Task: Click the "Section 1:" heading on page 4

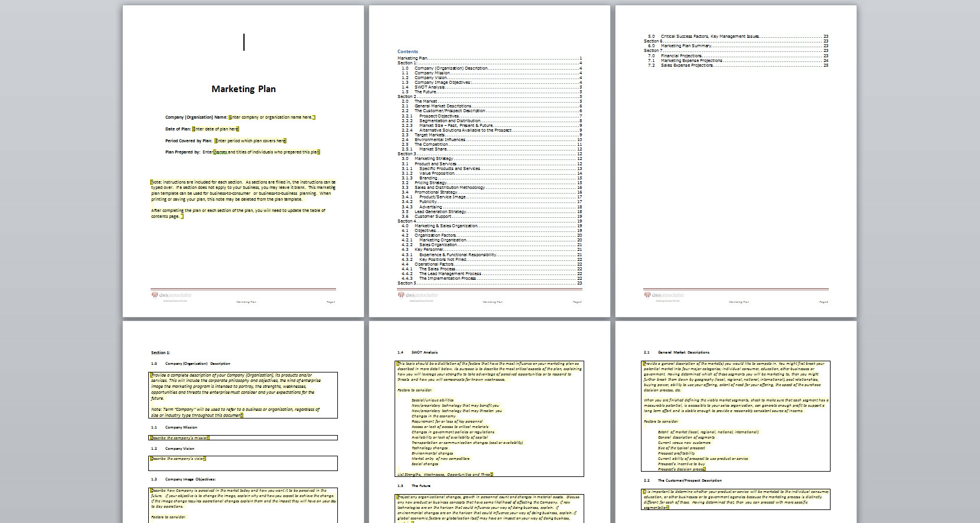Action: (160, 353)
